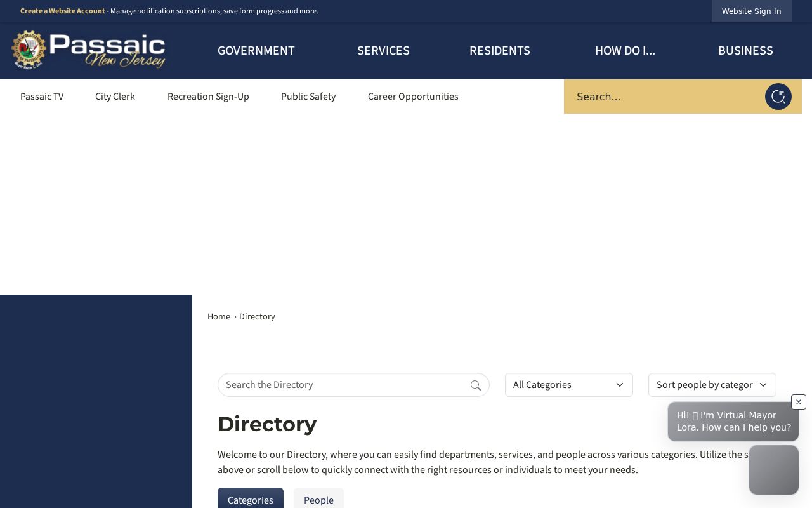
Task: Open the All Categories dropdown
Action: 569,385
